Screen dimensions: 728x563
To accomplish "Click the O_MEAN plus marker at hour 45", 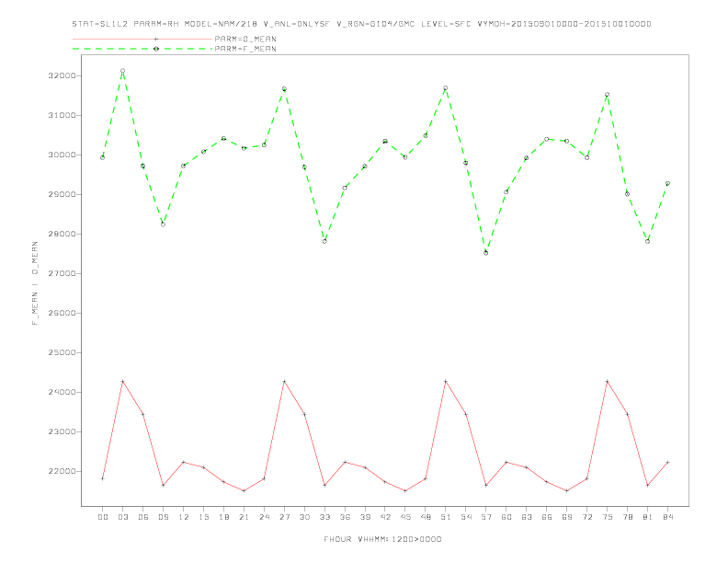I will [405, 490].
